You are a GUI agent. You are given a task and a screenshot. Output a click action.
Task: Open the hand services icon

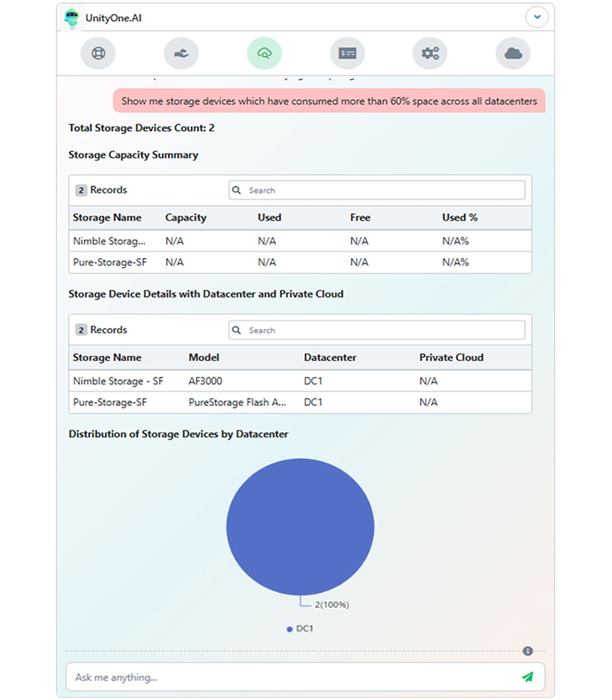point(181,53)
